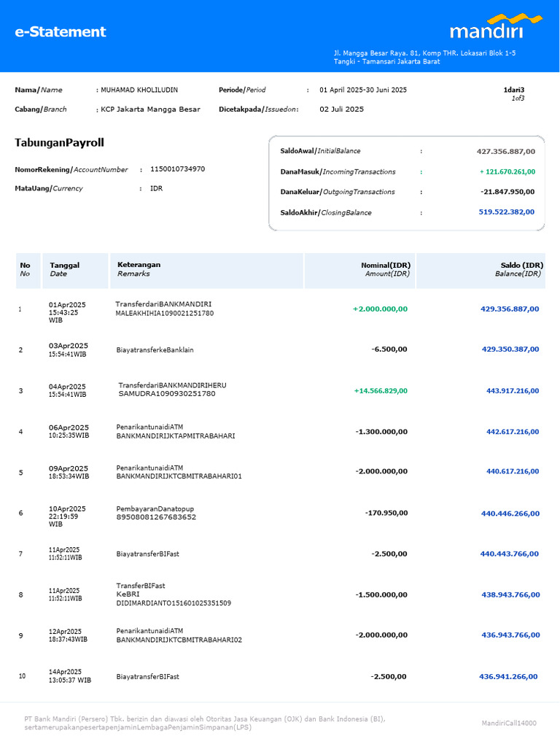Click amount -1.500.000,00

click(381, 595)
